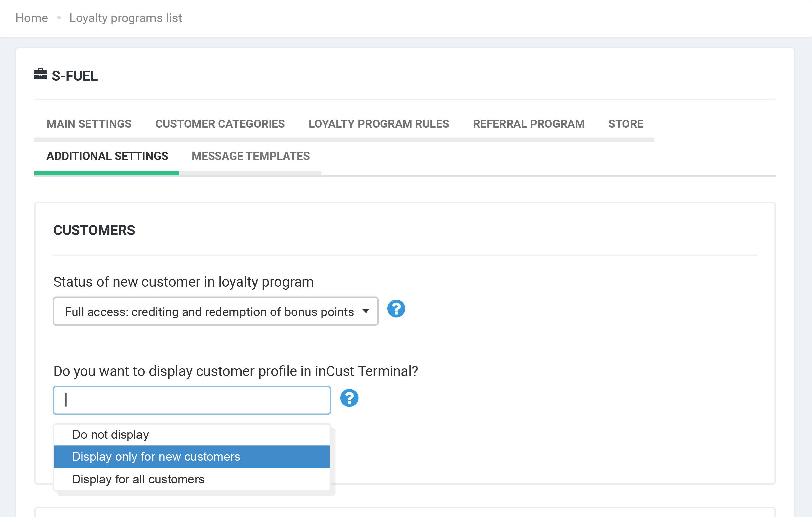Go to Loyalty programs list breadcrumb

(x=125, y=18)
